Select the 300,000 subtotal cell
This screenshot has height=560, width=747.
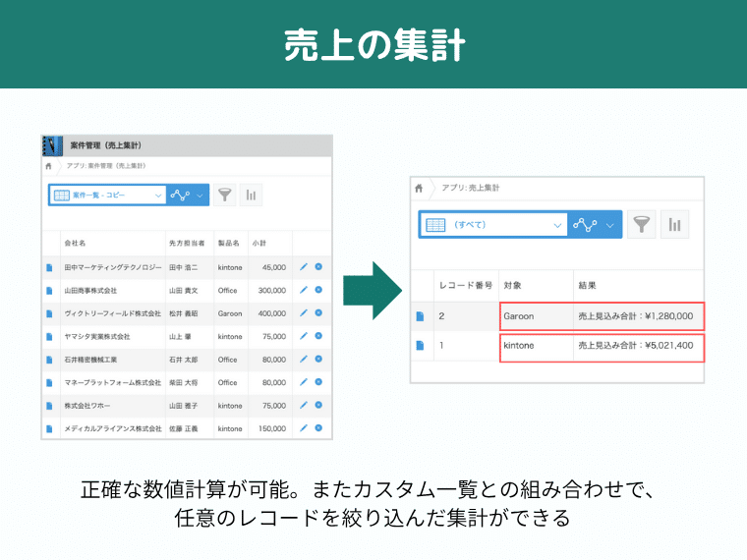[272, 291]
